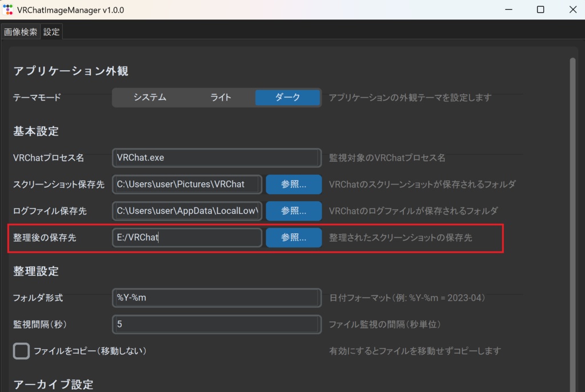Focus the screenshot save path input showing C:\Users\user\Pictures\VRChat
Image resolution: width=585 pixels, height=392 pixels.
coord(187,184)
